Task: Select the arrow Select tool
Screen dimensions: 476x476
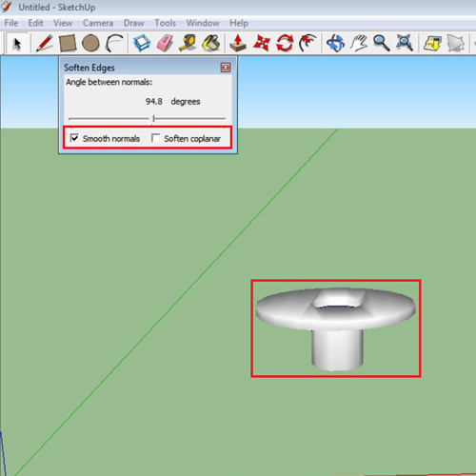Action: pos(17,43)
